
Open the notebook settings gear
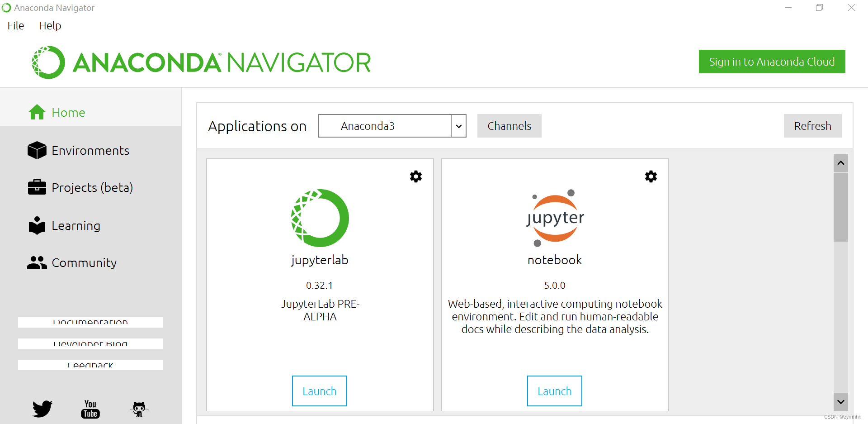coord(651,176)
